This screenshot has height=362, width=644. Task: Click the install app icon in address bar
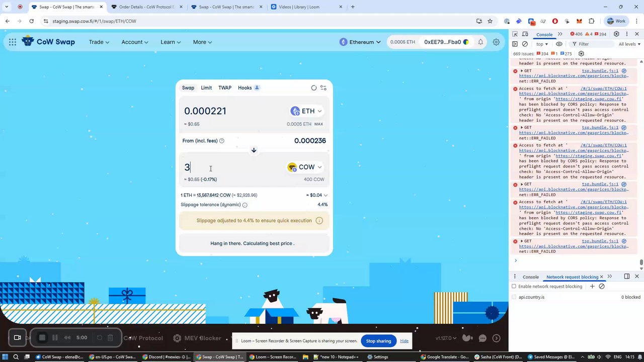coord(479,21)
